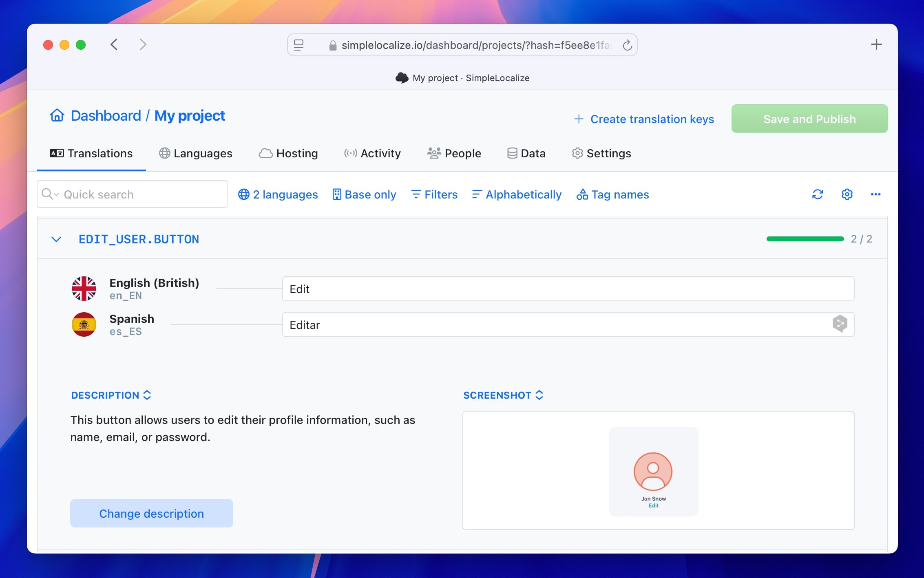The width and height of the screenshot is (924, 578).
Task: Toggle the DESCRIPTION section expander
Action: (147, 395)
